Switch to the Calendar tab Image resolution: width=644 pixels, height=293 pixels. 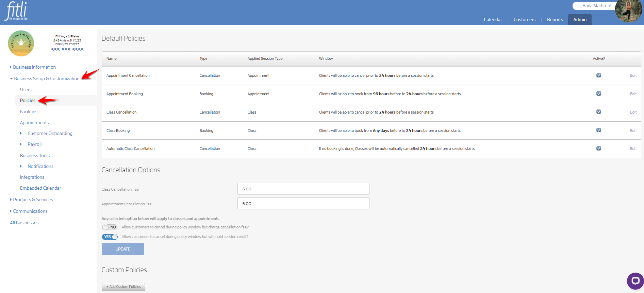tap(493, 19)
